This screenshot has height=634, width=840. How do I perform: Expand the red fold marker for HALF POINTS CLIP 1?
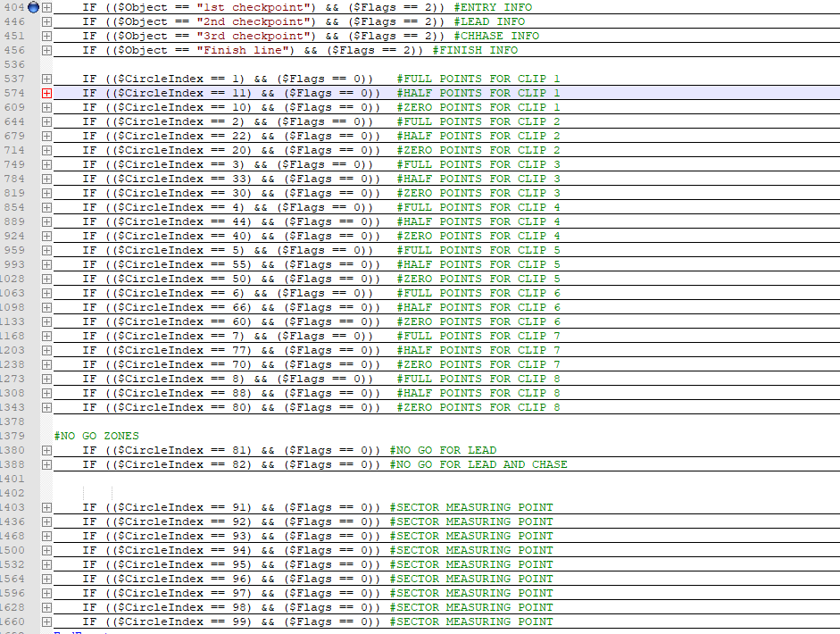coord(46,93)
